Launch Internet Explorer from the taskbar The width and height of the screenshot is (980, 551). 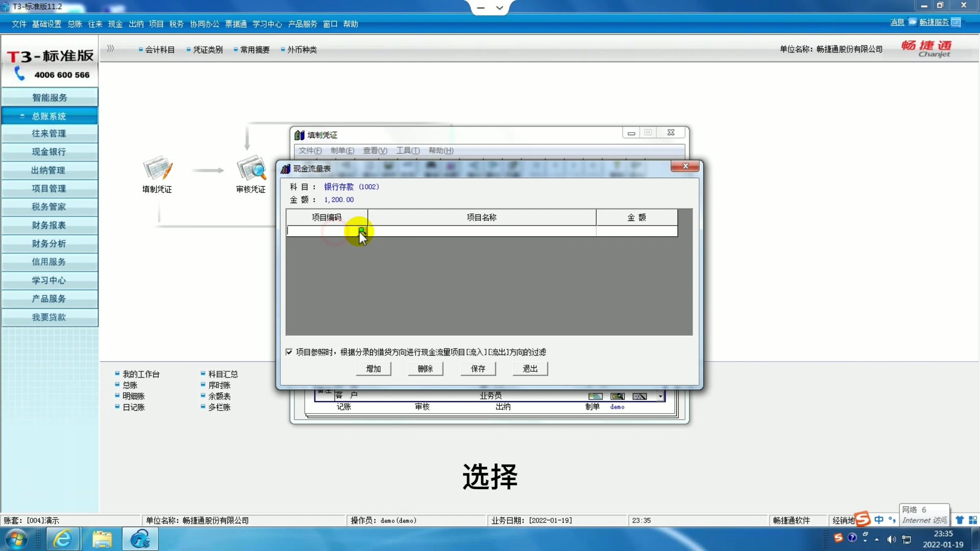pyautogui.click(x=63, y=539)
